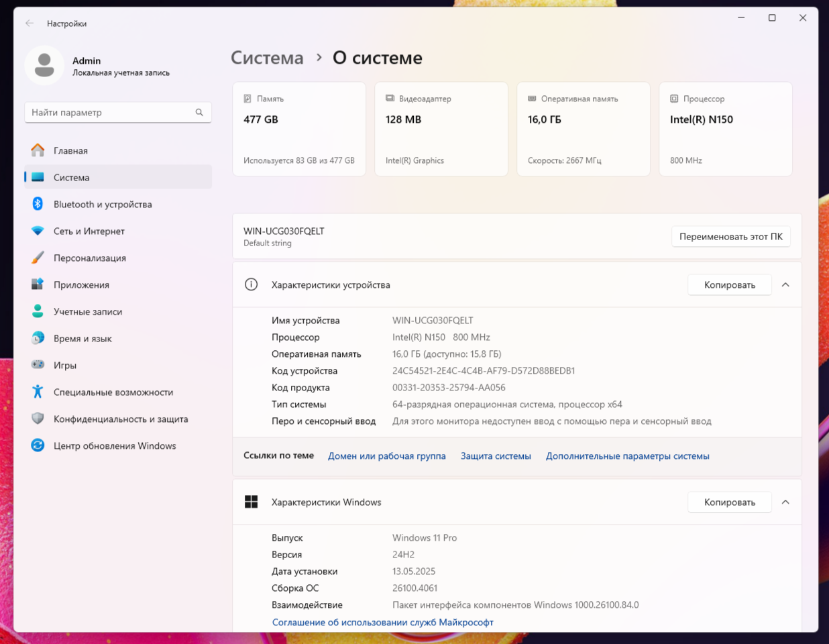Click the System monitor icon in sidebar
Image resolution: width=829 pixels, height=644 pixels.
(x=38, y=177)
